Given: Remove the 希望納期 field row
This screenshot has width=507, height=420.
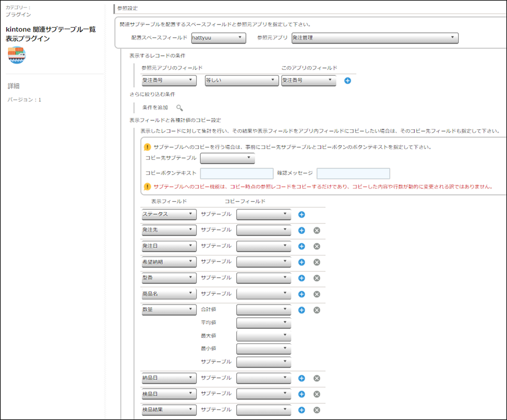Looking at the screenshot, I should point(317,262).
